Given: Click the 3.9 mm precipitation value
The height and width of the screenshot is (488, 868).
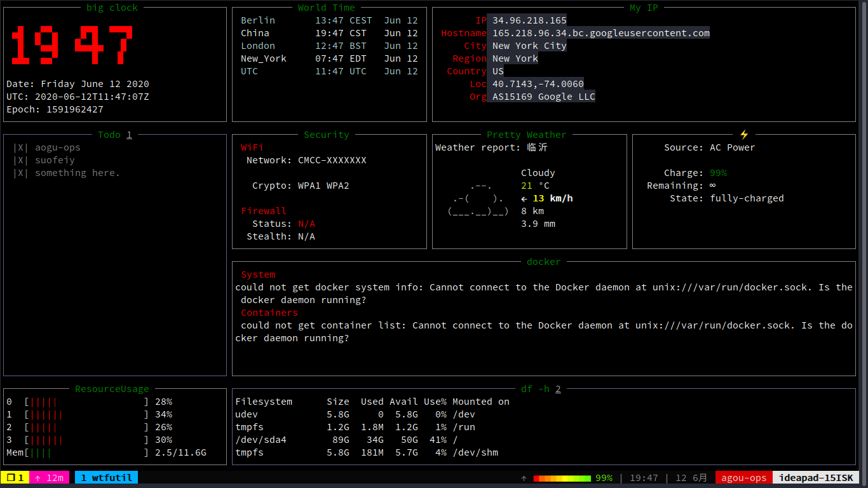Looking at the screenshot, I should pos(538,224).
